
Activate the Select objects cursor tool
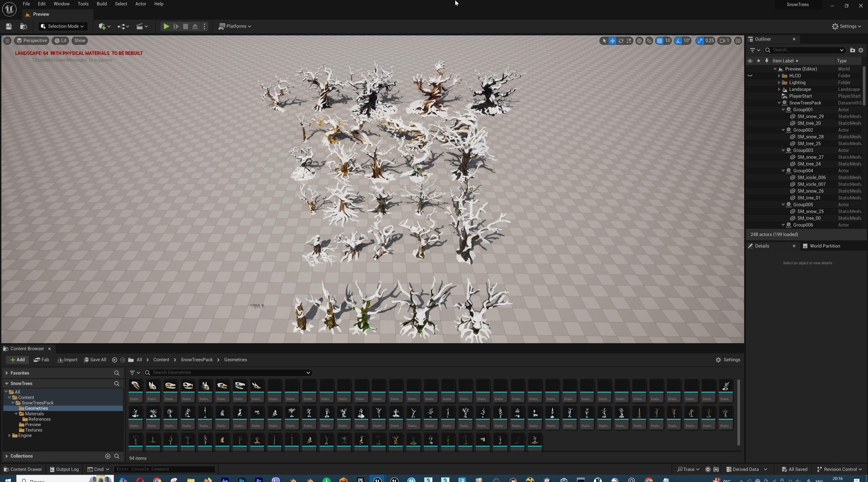tap(604, 41)
